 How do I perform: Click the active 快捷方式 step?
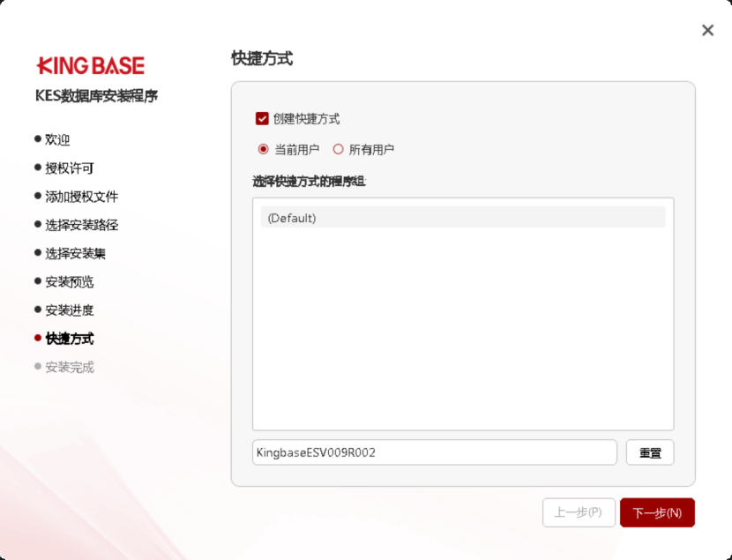[x=69, y=339]
